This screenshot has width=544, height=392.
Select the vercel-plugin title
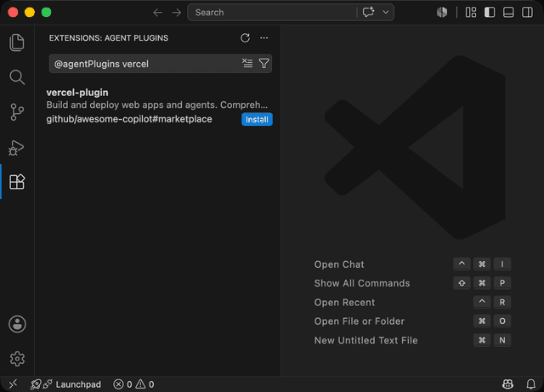click(77, 93)
